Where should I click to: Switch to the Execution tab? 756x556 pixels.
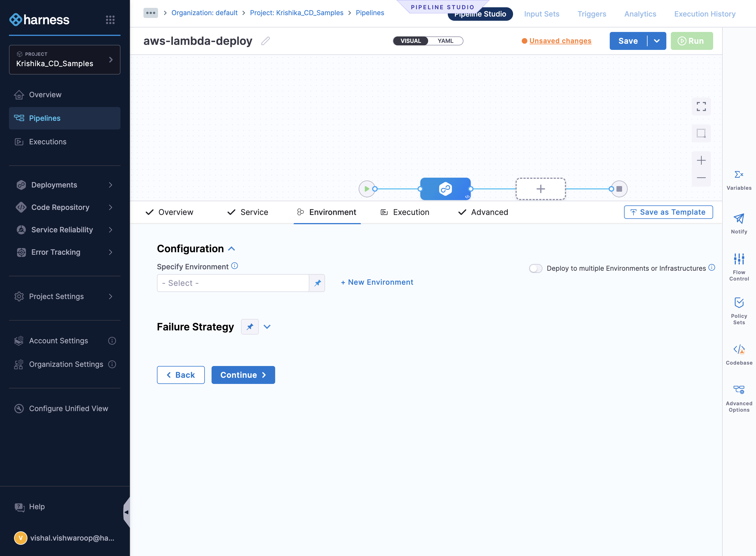[x=405, y=212]
